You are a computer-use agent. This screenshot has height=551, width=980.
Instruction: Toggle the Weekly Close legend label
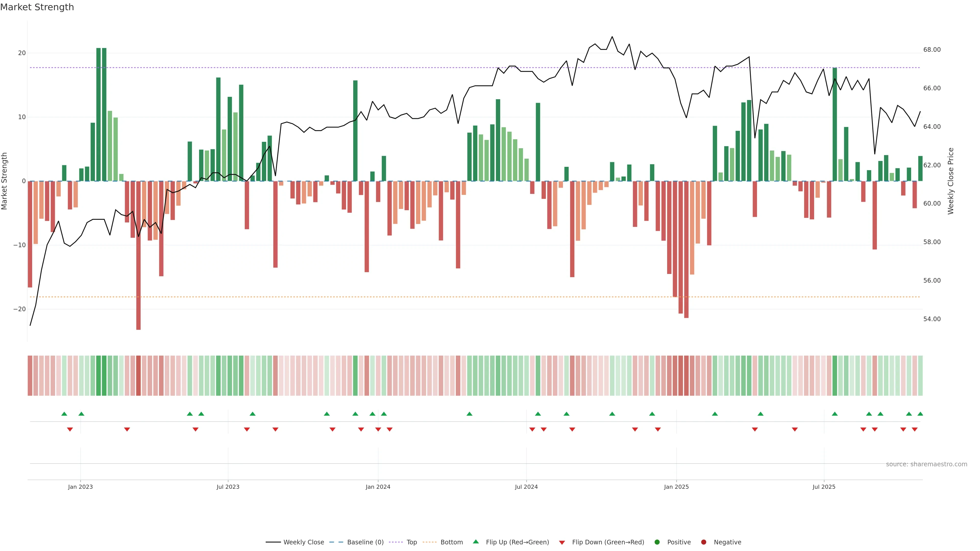click(304, 542)
